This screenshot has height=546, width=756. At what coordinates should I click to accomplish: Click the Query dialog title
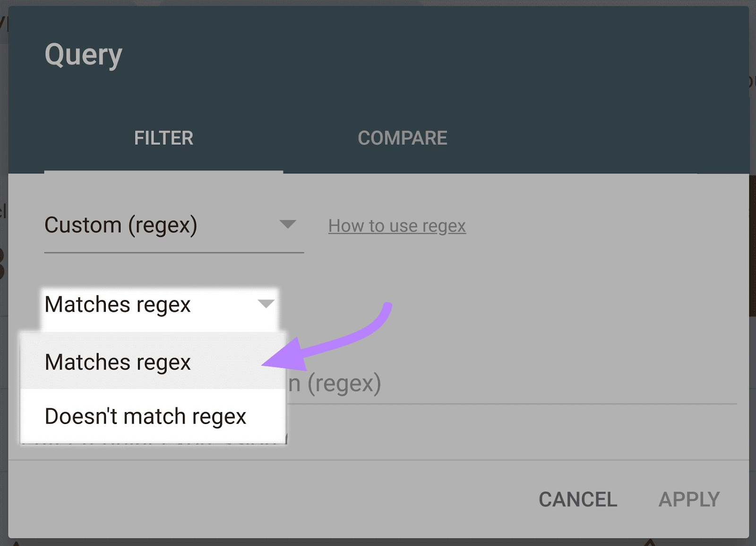coord(83,54)
